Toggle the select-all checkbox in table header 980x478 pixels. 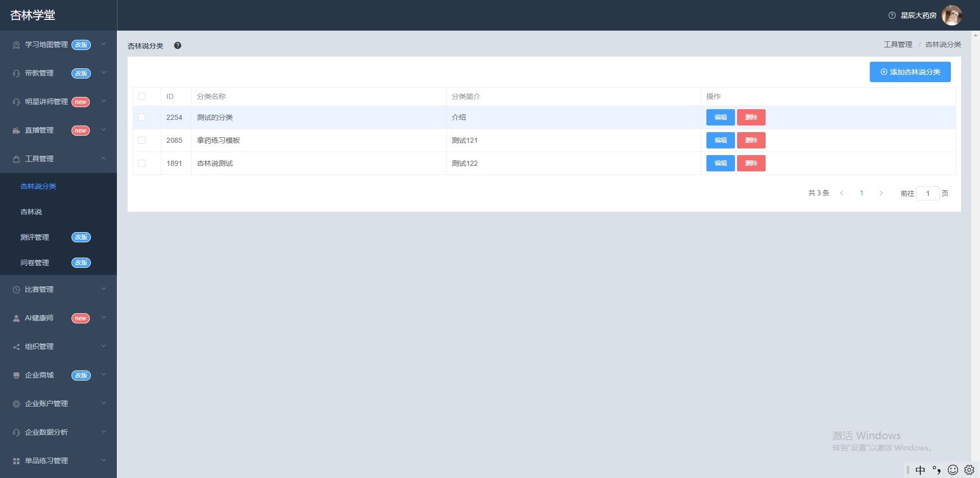[142, 96]
